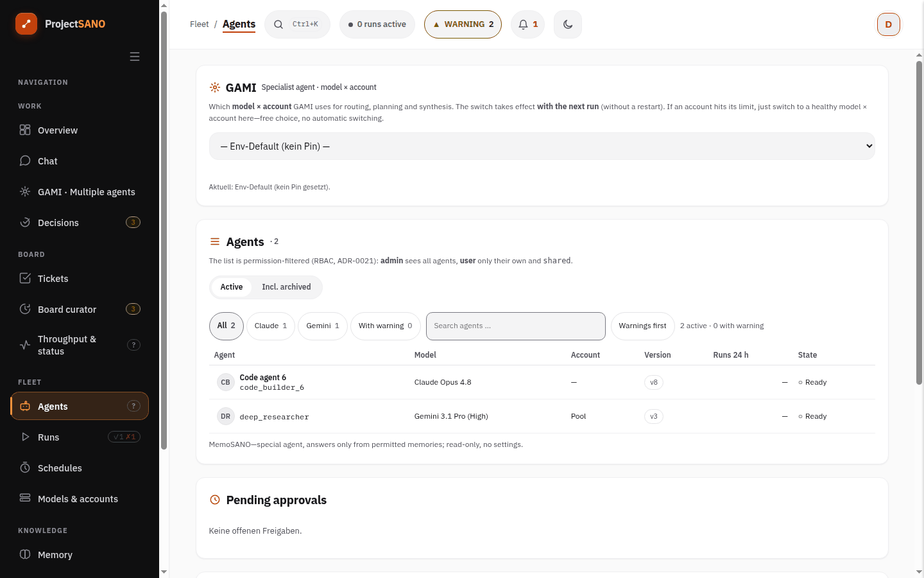The height and width of the screenshot is (578, 924).
Task: Go to GAMI · Multiple agents page
Action: [x=80, y=192]
